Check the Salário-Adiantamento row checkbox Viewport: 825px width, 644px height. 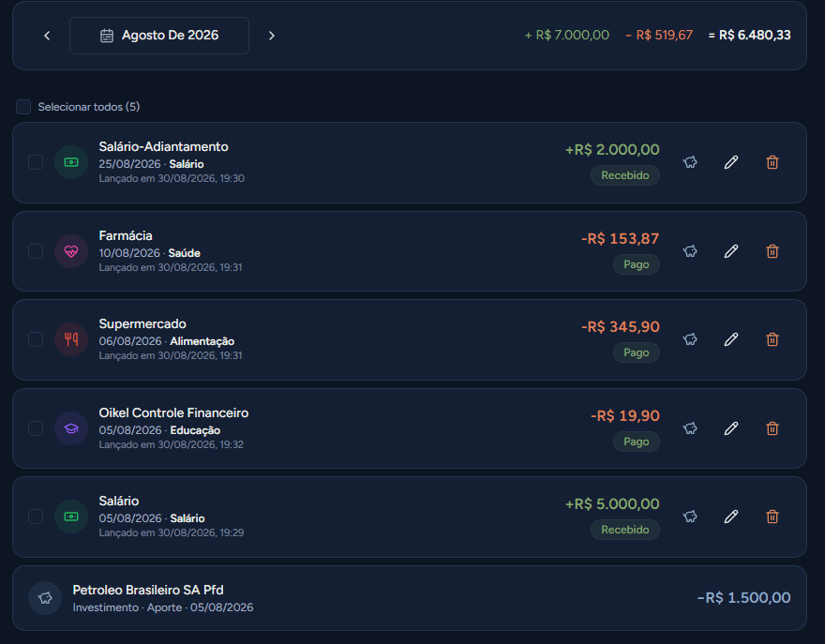tap(36, 162)
